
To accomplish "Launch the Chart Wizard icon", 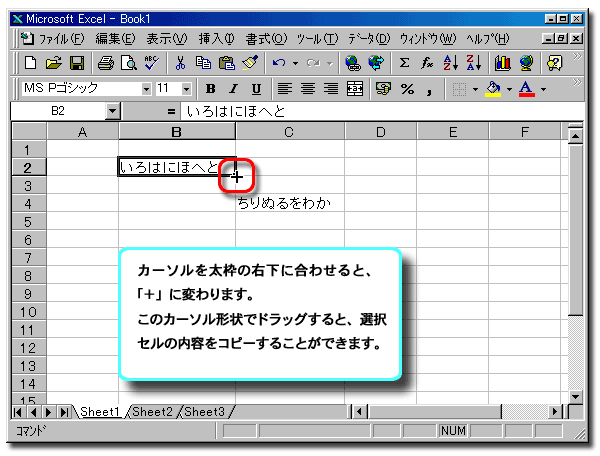I will (x=502, y=63).
